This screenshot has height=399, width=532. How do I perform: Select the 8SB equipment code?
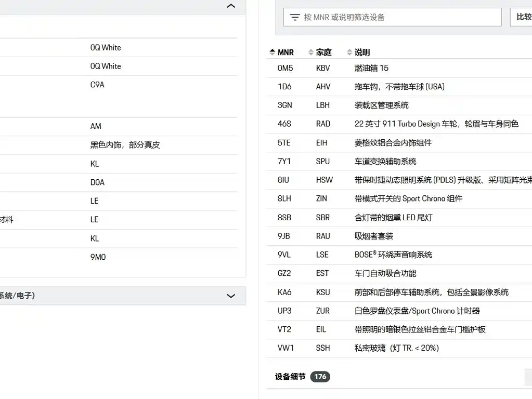click(284, 218)
